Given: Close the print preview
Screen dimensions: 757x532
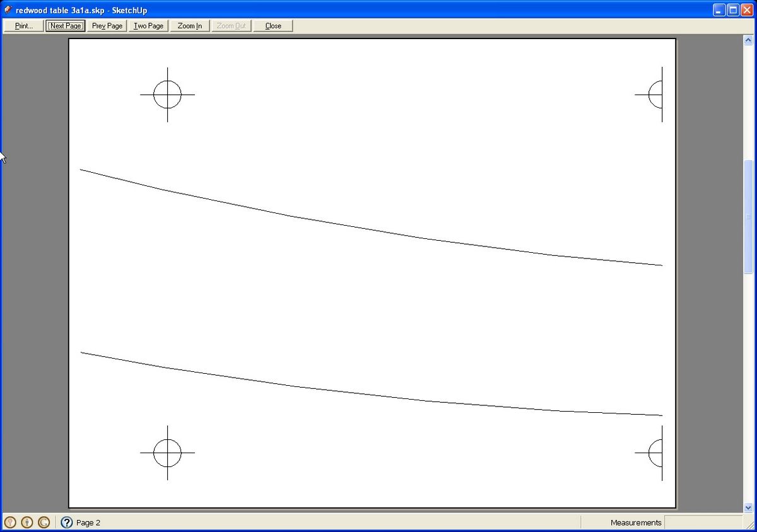Looking at the screenshot, I should point(273,26).
